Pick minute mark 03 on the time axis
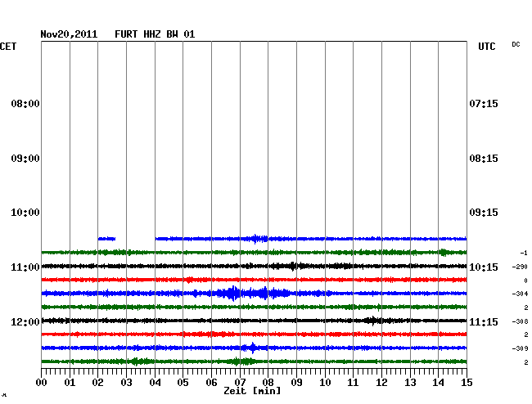 coord(126,383)
